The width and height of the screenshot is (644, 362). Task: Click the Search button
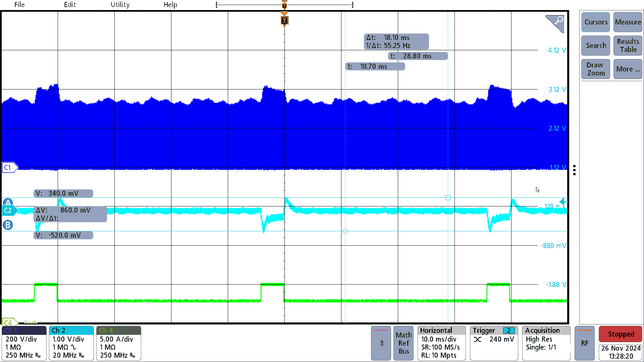[596, 46]
